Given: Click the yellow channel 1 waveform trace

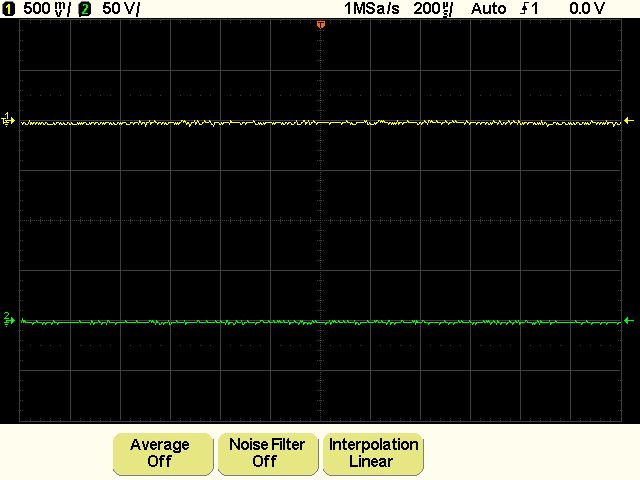Looking at the screenshot, I should 321,122.
